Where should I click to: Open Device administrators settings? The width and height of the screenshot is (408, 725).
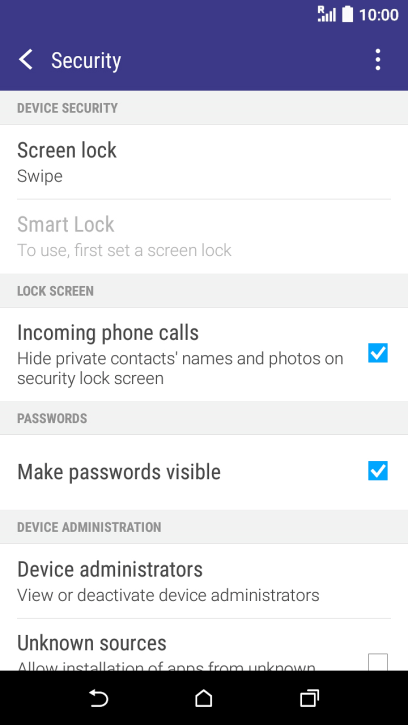204,581
